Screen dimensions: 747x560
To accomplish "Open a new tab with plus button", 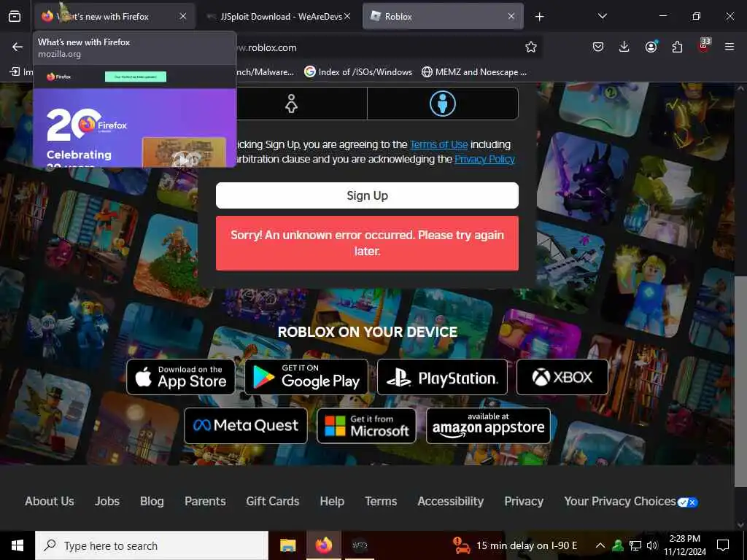I will (539, 17).
